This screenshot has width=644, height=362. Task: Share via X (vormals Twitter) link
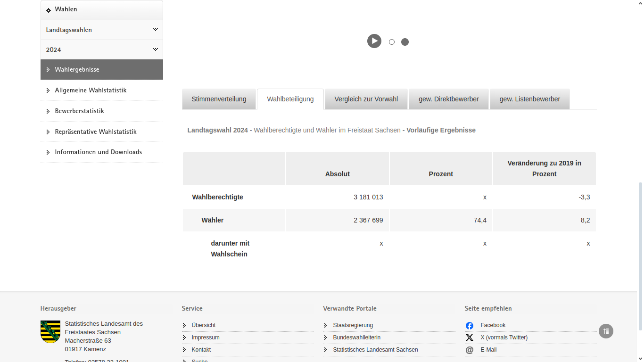(504, 337)
